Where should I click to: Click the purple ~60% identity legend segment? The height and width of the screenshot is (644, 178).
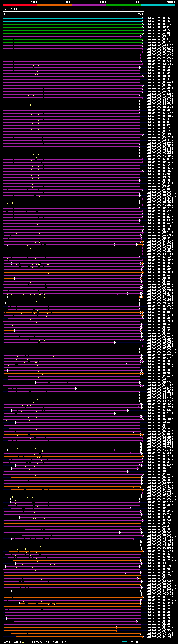(x=89, y=5)
